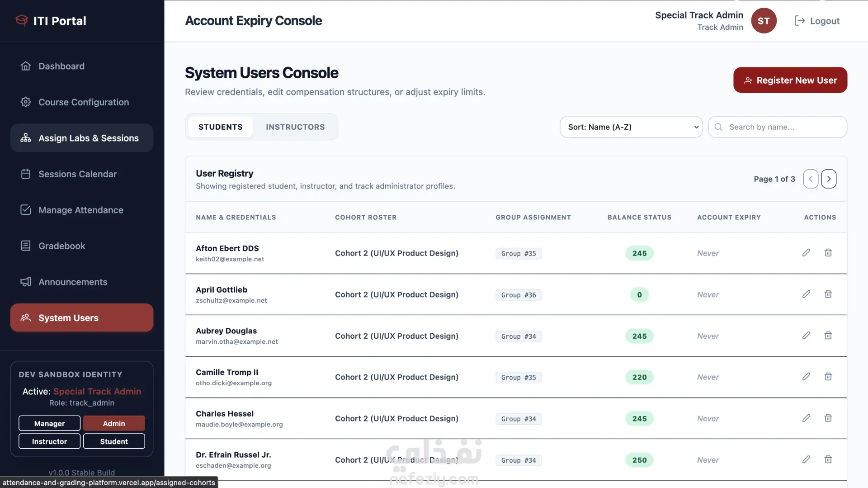This screenshot has width=868, height=488.
Task: Switch to the INSTRUCTORS tab
Action: (295, 127)
